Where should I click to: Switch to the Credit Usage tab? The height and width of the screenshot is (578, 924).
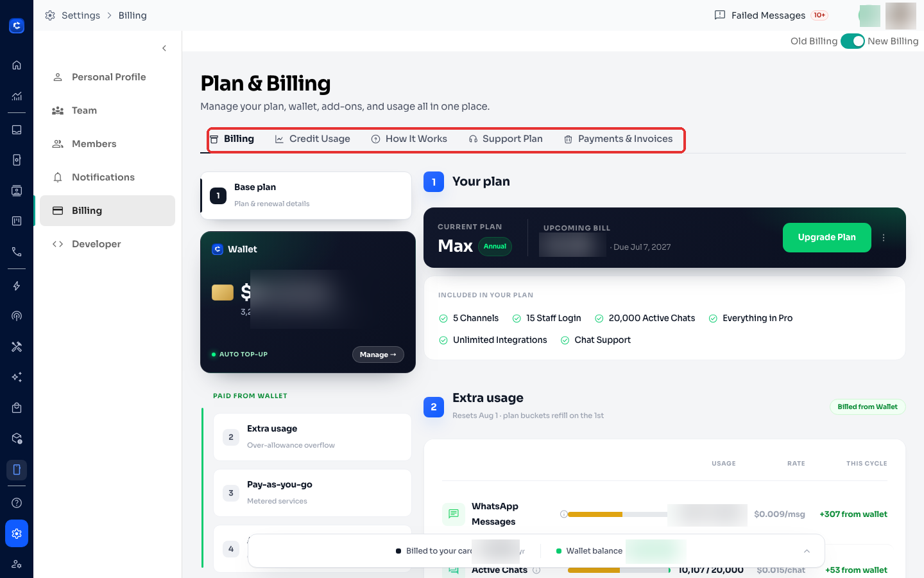tap(312, 139)
